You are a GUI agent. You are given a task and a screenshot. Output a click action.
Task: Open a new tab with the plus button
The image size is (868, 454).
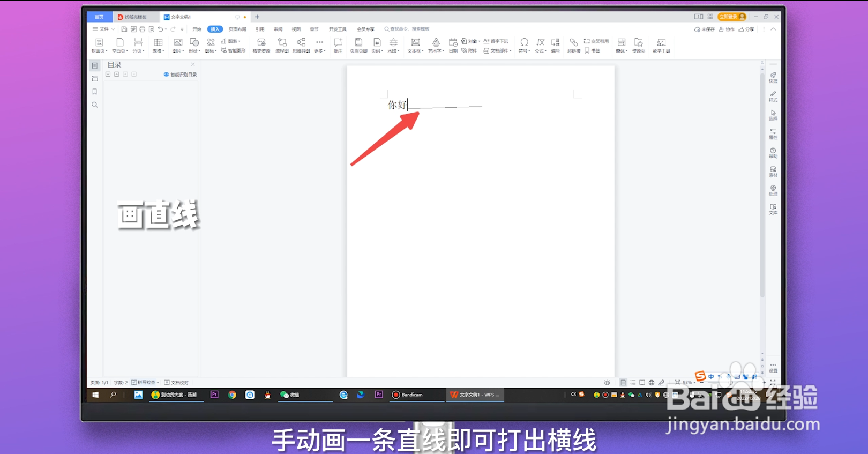[x=257, y=17]
